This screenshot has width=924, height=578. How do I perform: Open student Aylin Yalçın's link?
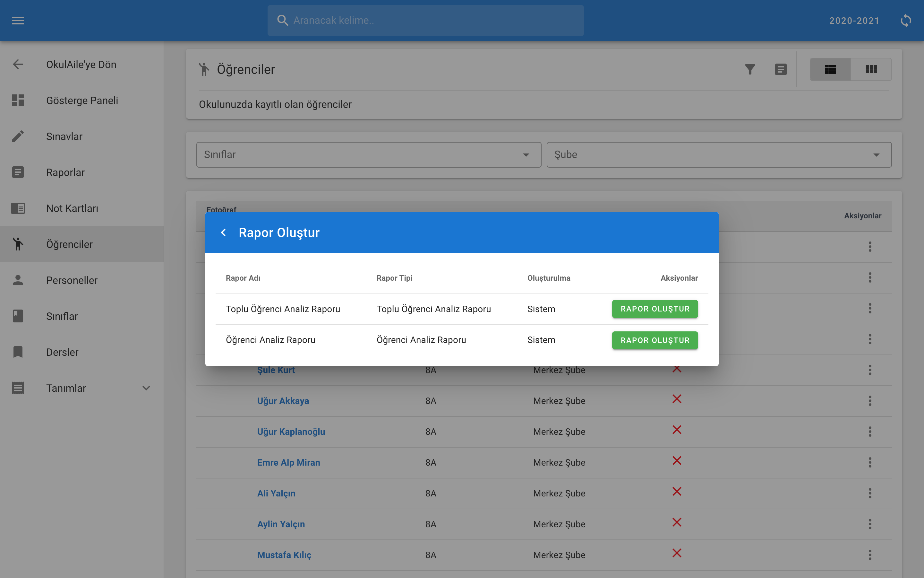click(x=281, y=524)
